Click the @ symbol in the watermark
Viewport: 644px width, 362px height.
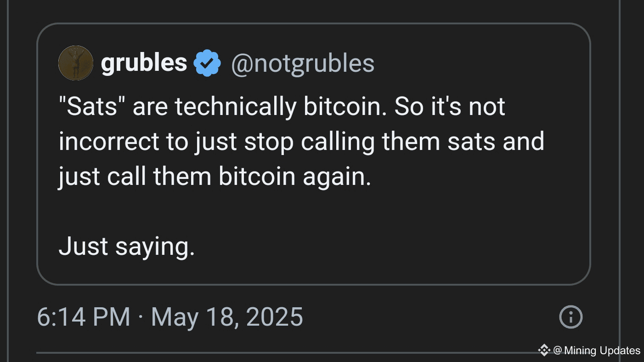pos(558,351)
